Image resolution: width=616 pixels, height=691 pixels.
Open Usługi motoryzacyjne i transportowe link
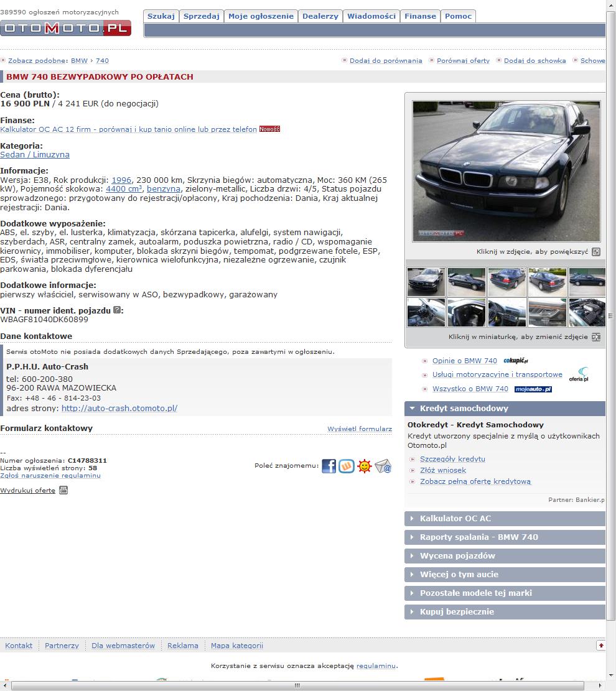pos(497,374)
